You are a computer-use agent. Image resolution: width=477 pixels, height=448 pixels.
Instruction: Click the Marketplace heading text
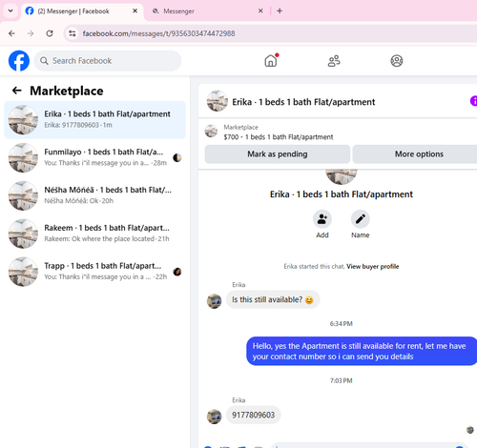67,91
